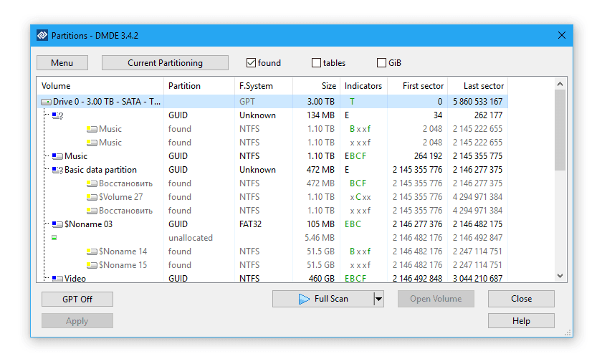Select the $Noname 03 row
The image size is (602, 364).
tap(272, 224)
